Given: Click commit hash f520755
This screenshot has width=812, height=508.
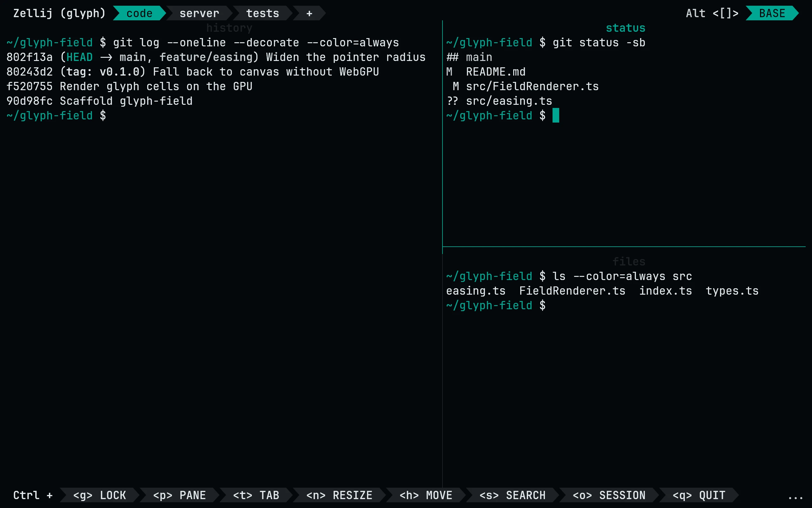Looking at the screenshot, I should click(29, 86).
